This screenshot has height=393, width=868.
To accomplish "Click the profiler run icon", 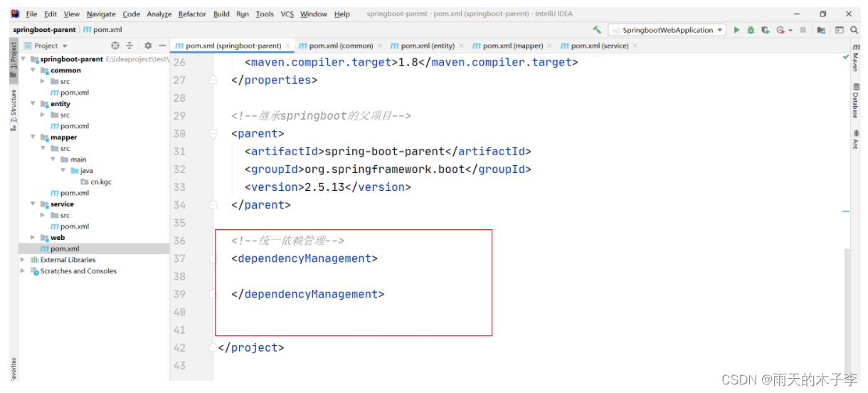I will [780, 30].
